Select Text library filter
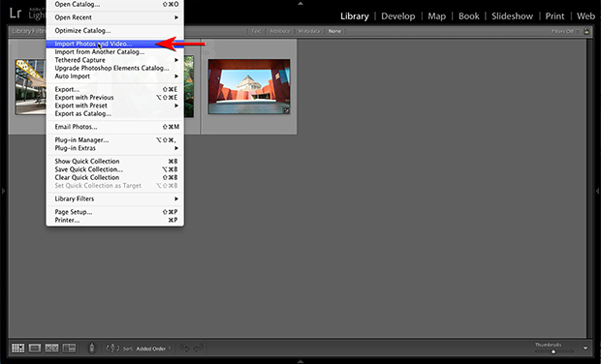 (256, 31)
